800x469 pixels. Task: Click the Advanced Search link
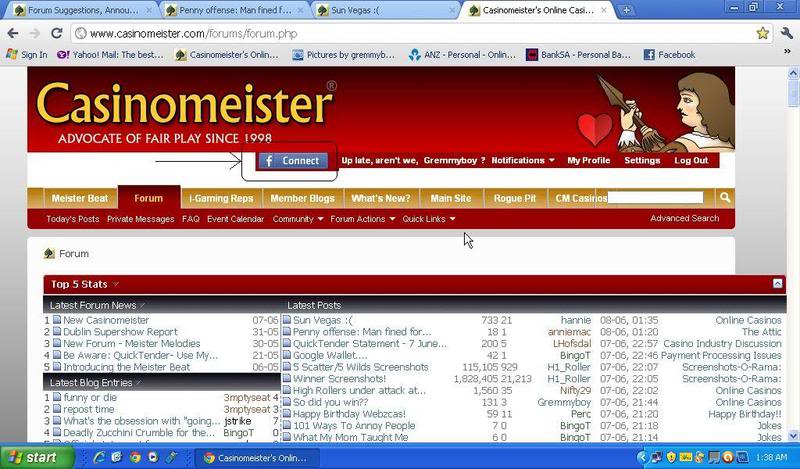[684, 218]
